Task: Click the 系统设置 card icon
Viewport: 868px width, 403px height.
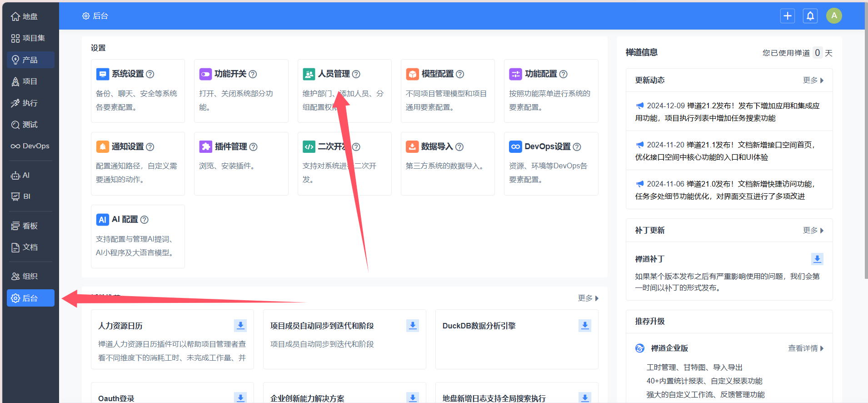Action: (x=103, y=74)
